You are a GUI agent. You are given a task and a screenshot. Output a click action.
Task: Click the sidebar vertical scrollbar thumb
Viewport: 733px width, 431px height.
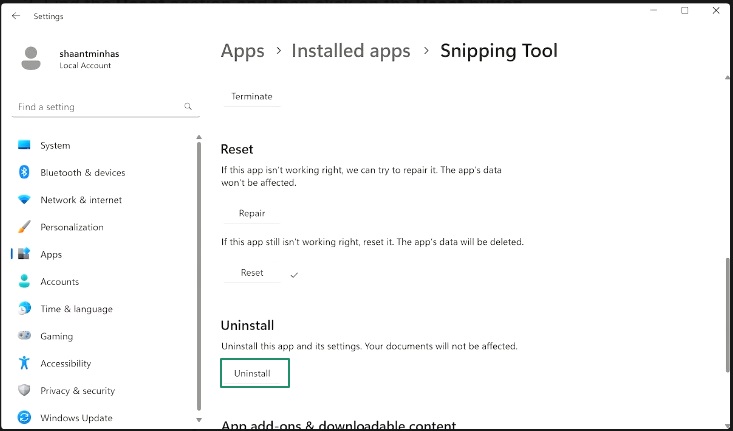click(x=199, y=276)
